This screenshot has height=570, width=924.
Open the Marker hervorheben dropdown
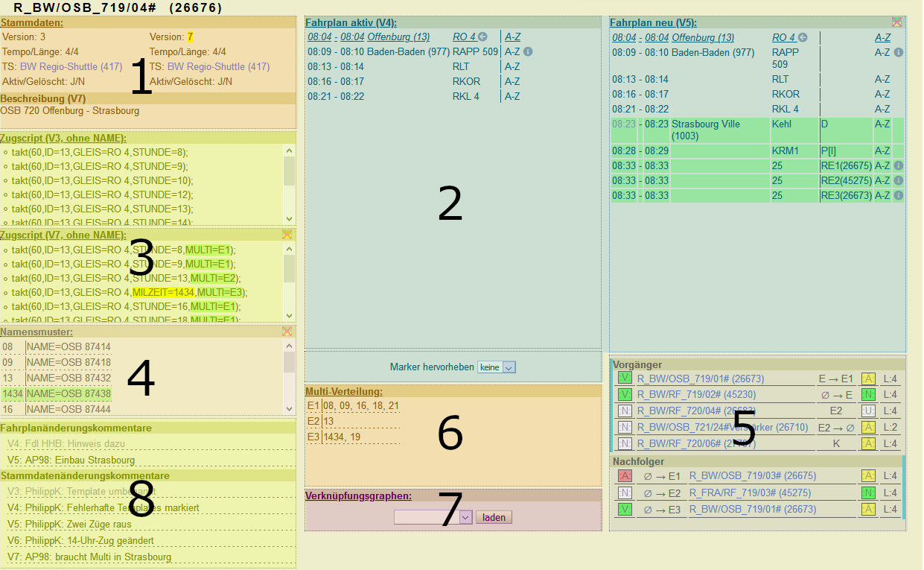(x=497, y=367)
